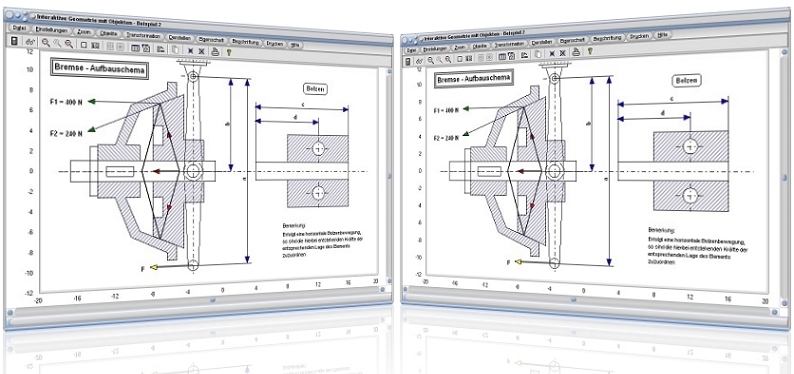This screenshot has height=374, width=794.
Task: Select the Bolzen label box in the right window
Action: [x=687, y=80]
